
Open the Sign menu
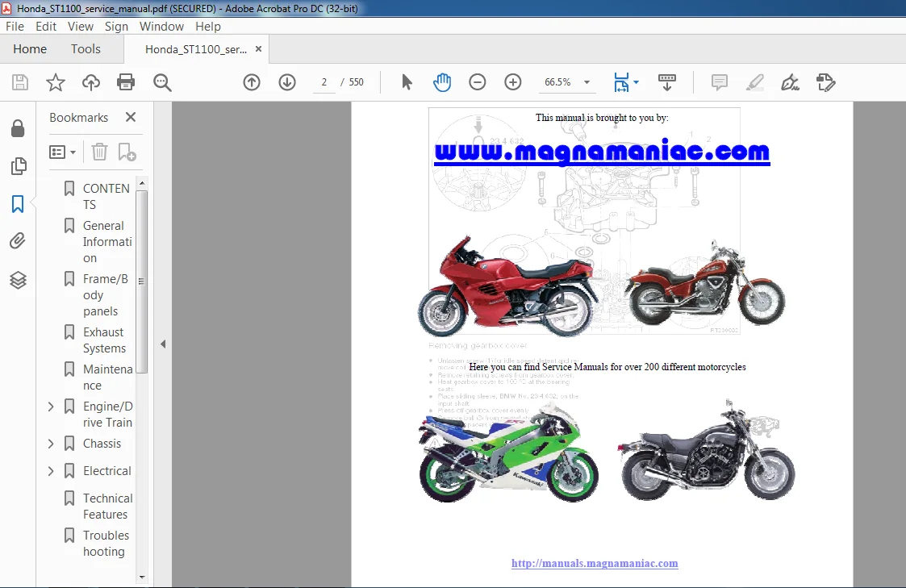(116, 27)
